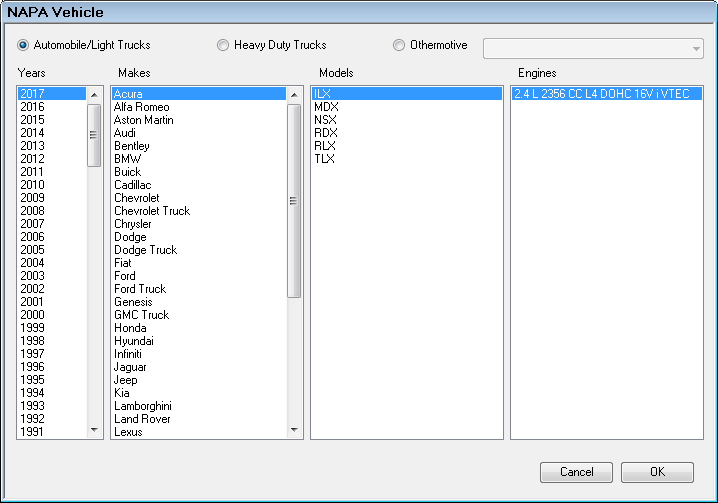Choose Honda from the Makes list
Screen dimensions: 718x503
coord(130,328)
